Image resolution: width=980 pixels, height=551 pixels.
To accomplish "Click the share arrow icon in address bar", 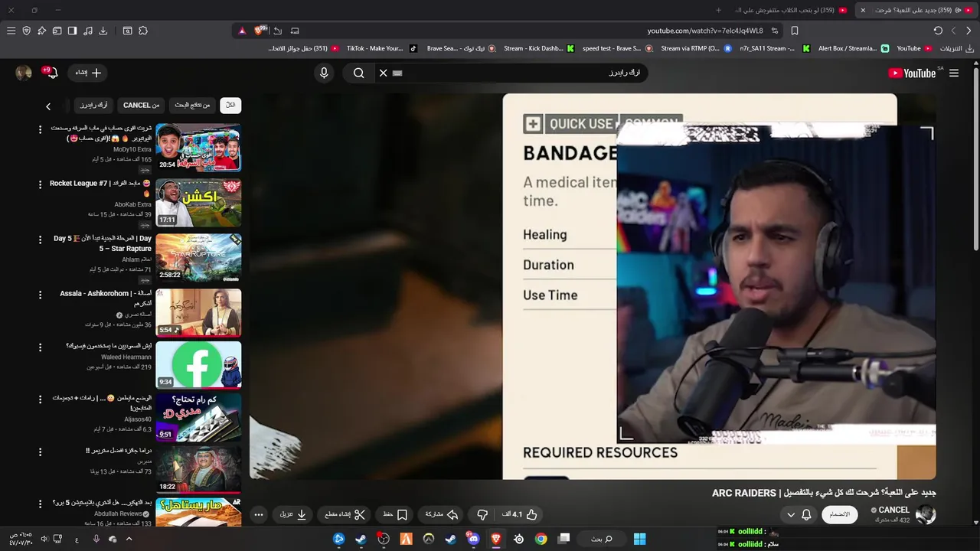I will [x=278, y=31].
